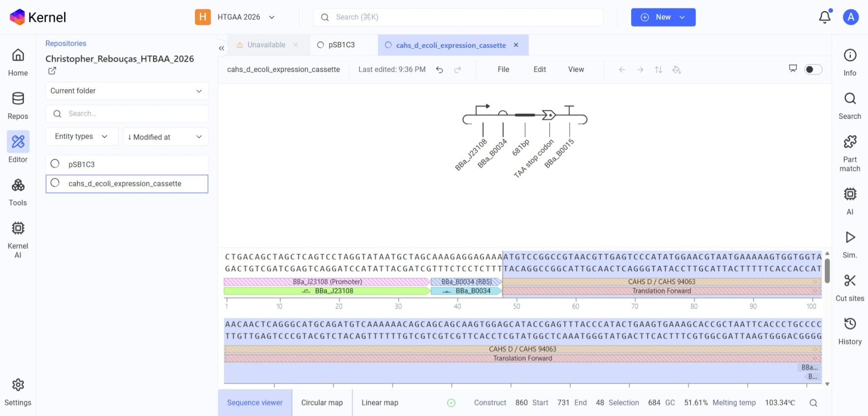
Task: Open the Entity types filter dropdown
Action: (x=82, y=137)
